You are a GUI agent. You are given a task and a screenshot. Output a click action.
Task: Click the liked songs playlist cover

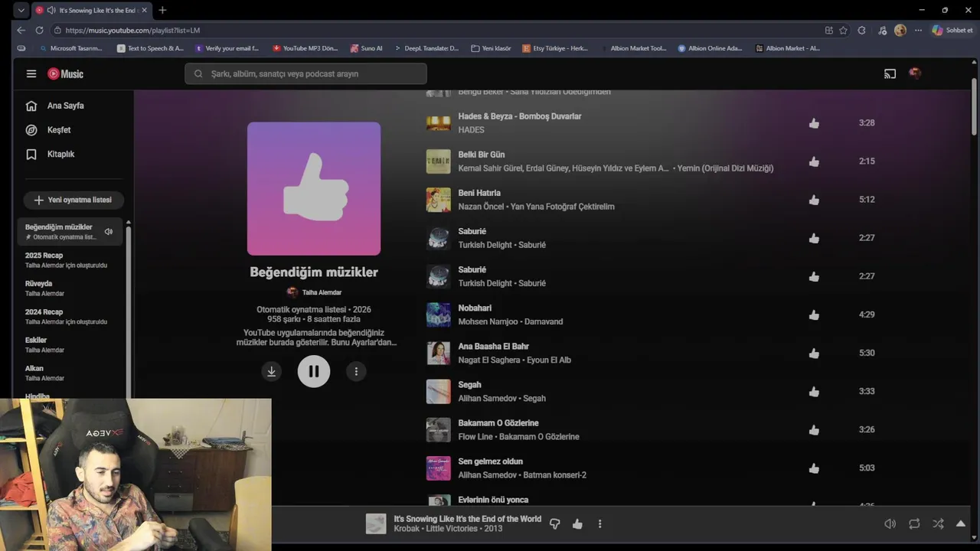[314, 188]
